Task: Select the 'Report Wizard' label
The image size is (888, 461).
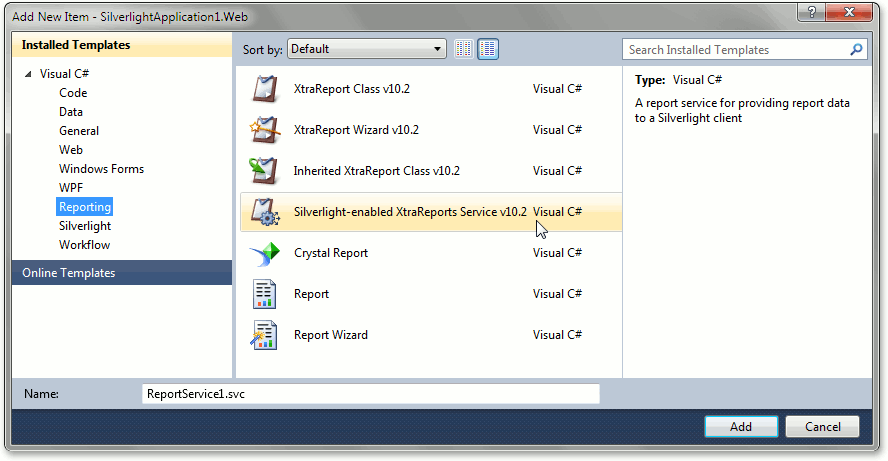Action: pyautogui.click(x=331, y=335)
